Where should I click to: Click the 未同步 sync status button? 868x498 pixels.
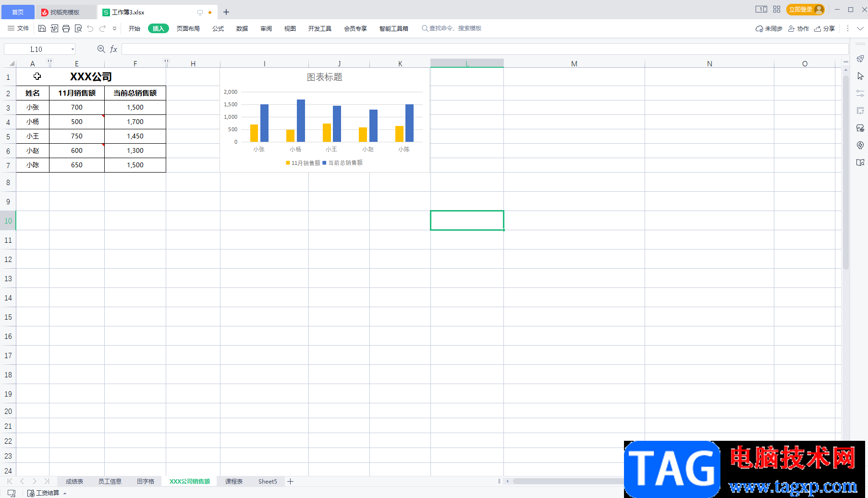coord(769,28)
